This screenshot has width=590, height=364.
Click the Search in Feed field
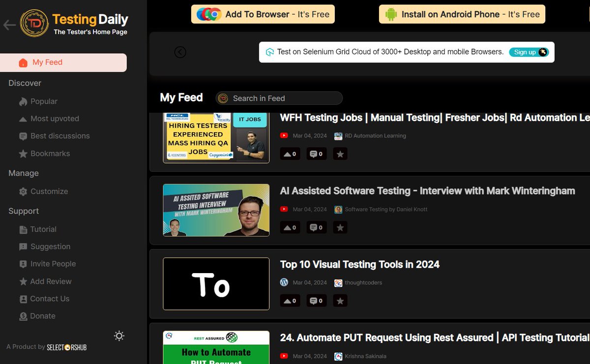tap(278, 98)
